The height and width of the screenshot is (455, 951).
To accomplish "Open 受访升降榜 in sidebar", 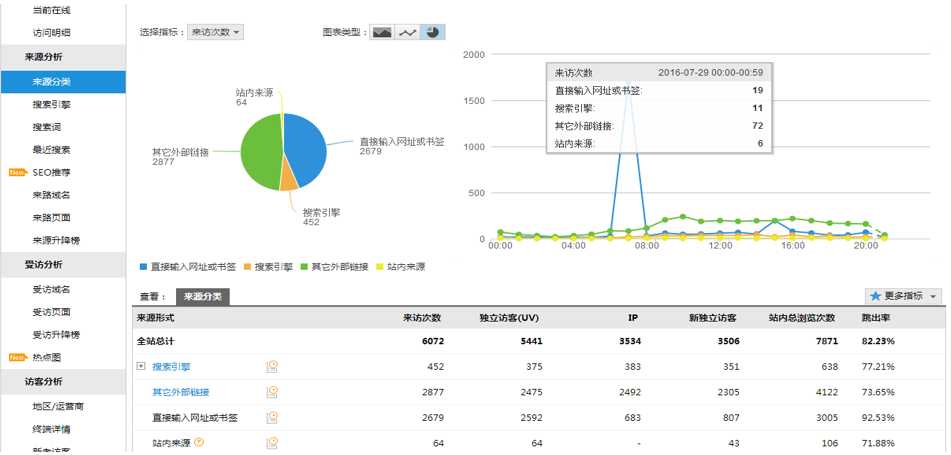I will (x=56, y=335).
